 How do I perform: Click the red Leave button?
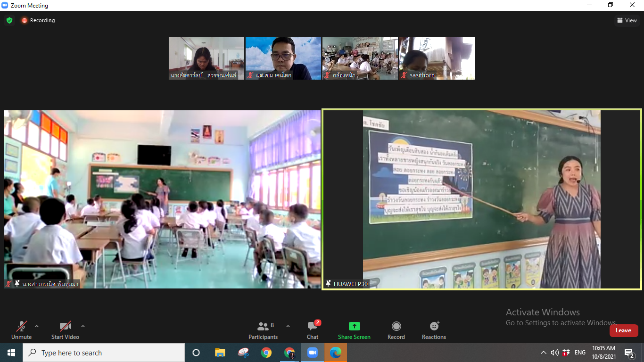coord(623,330)
